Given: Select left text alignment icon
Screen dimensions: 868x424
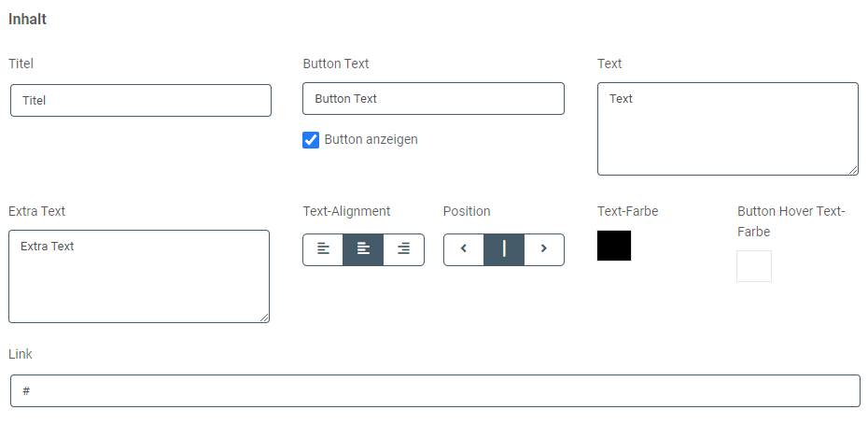Looking at the screenshot, I should pyautogui.click(x=323, y=249).
